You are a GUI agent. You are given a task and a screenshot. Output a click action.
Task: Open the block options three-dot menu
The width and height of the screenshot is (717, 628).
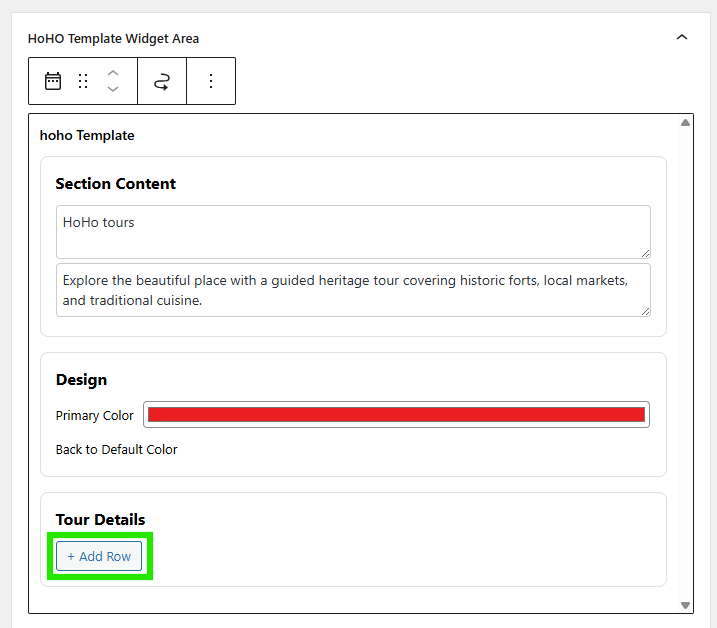pos(211,81)
